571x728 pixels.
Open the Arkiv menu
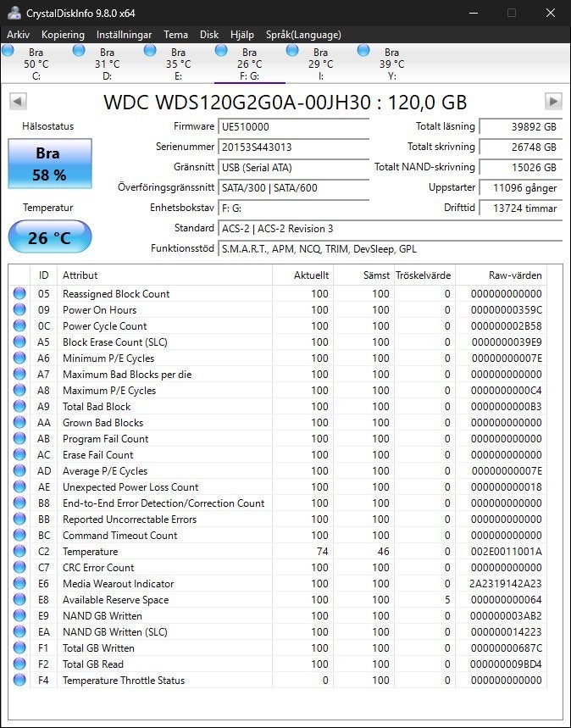[x=18, y=35]
